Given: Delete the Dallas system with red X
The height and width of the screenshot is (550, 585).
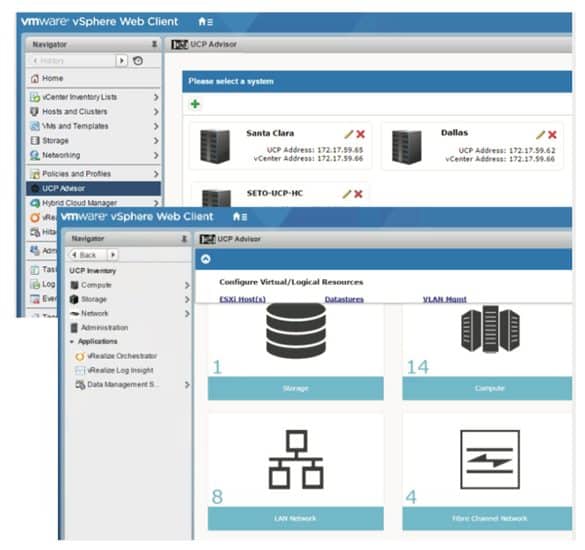Looking at the screenshot, I should point(552,135).
